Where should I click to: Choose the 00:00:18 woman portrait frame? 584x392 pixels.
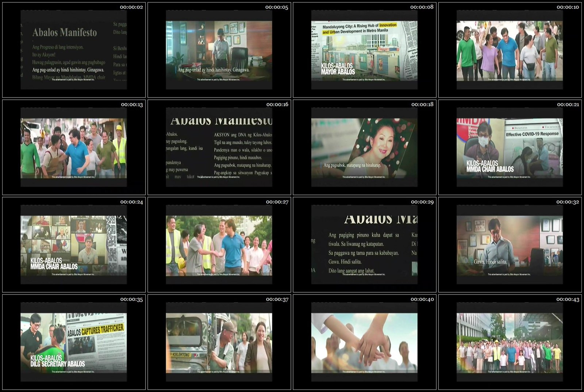[x=364, y=147]
